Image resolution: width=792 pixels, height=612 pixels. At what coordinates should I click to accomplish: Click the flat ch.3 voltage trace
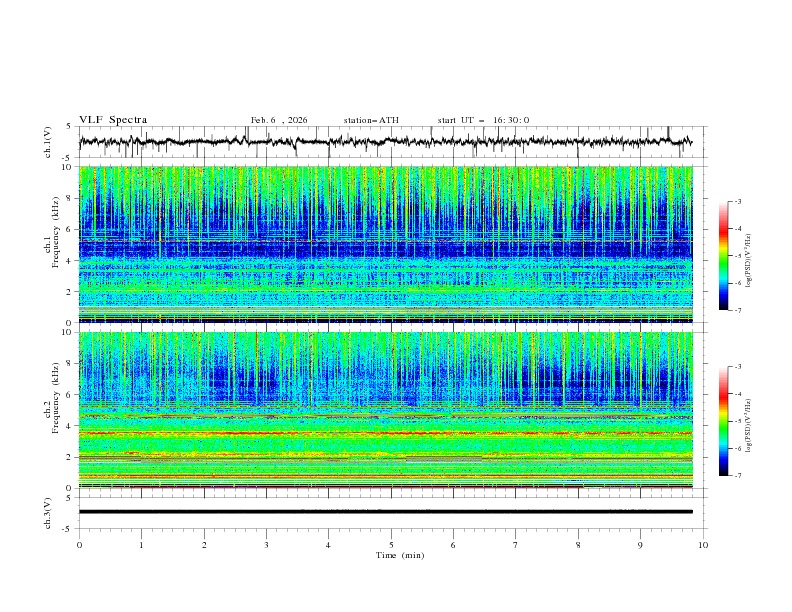click(385, 512)
